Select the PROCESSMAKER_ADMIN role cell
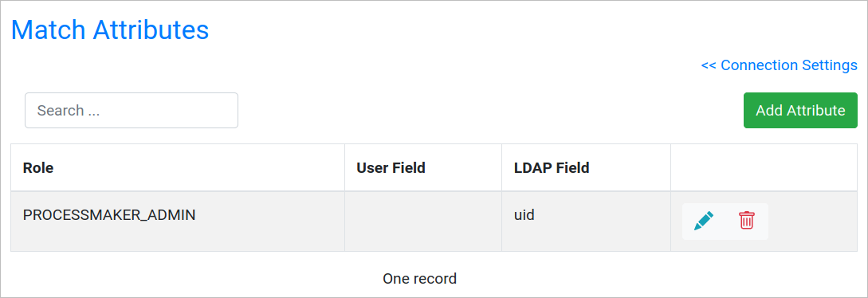The image size is (868, 298). pos(178,222)
